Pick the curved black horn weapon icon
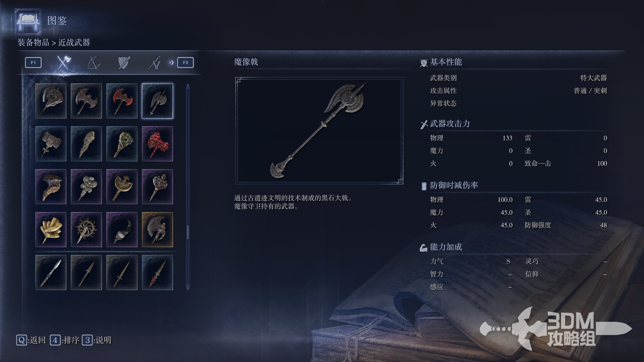 [x=122, y=230]
